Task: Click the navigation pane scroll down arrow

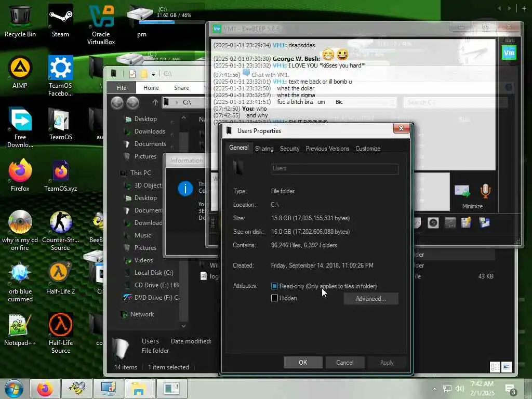Action: pos(183,326)
